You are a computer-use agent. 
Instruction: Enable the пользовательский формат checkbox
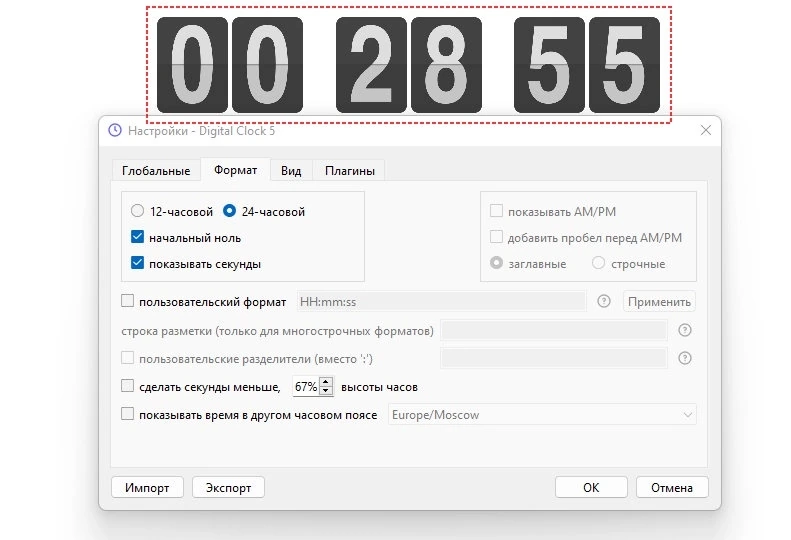tap(128, 301)
